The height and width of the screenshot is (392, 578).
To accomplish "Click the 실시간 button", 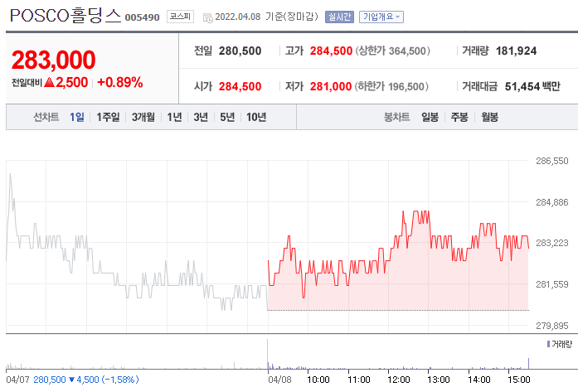I will 339,17.
